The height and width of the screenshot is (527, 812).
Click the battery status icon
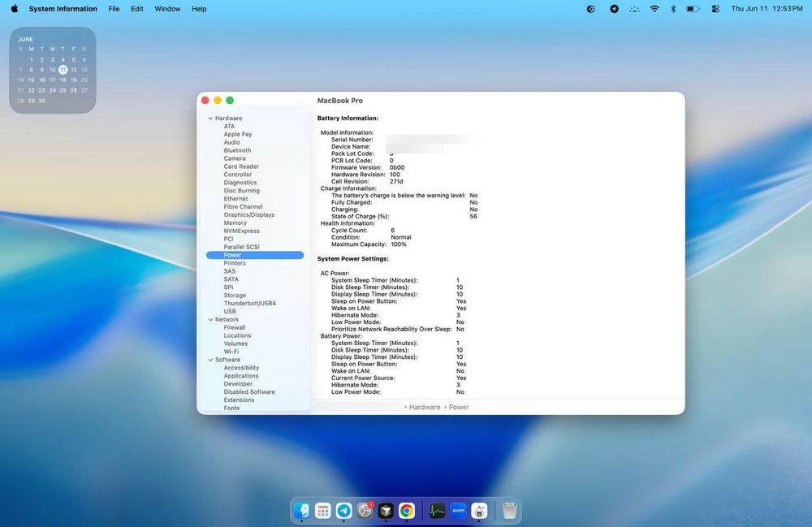693,9
